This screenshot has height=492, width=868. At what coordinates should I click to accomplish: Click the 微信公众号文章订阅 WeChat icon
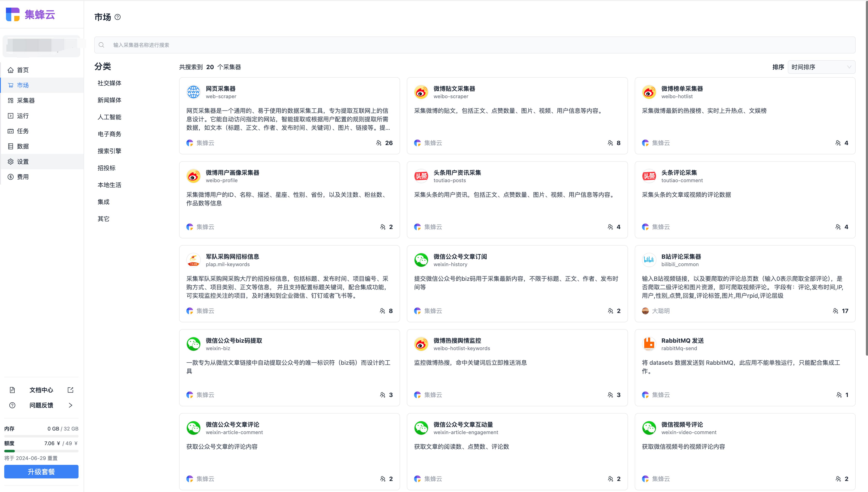[x=421, y=260]
